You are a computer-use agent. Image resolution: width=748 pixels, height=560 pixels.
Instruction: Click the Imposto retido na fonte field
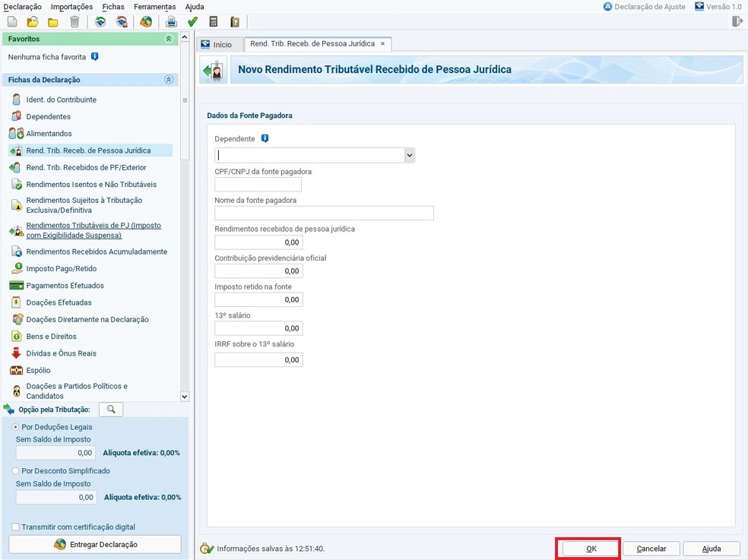click(258, 299)
